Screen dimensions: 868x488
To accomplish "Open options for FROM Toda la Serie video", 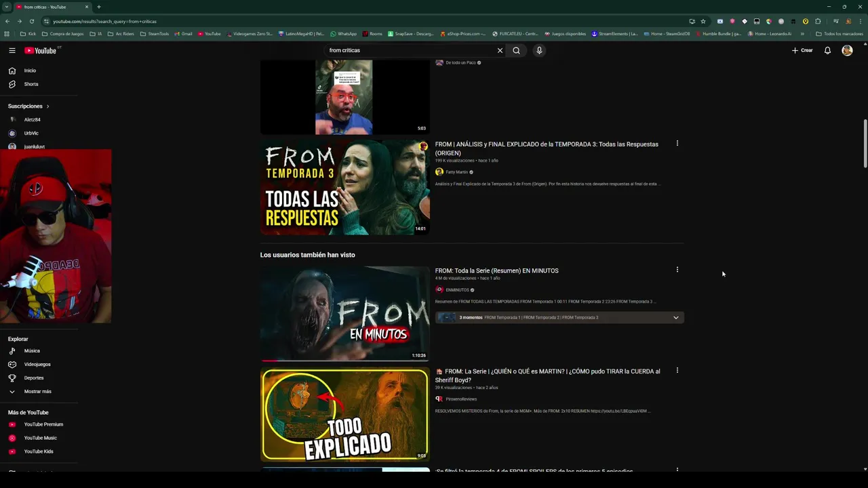I will click(677, 270).
